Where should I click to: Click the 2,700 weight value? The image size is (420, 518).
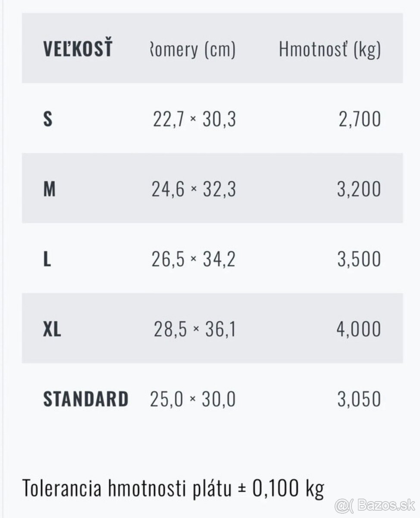[x=360, y=119]
